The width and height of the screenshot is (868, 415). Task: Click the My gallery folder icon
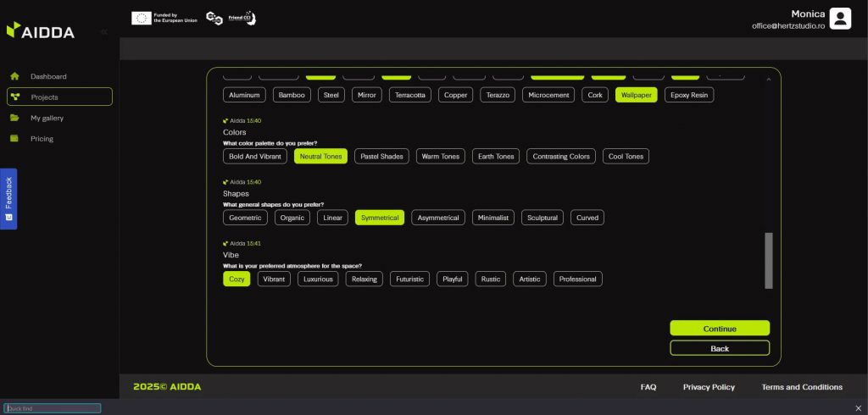(x=14, y=118)
